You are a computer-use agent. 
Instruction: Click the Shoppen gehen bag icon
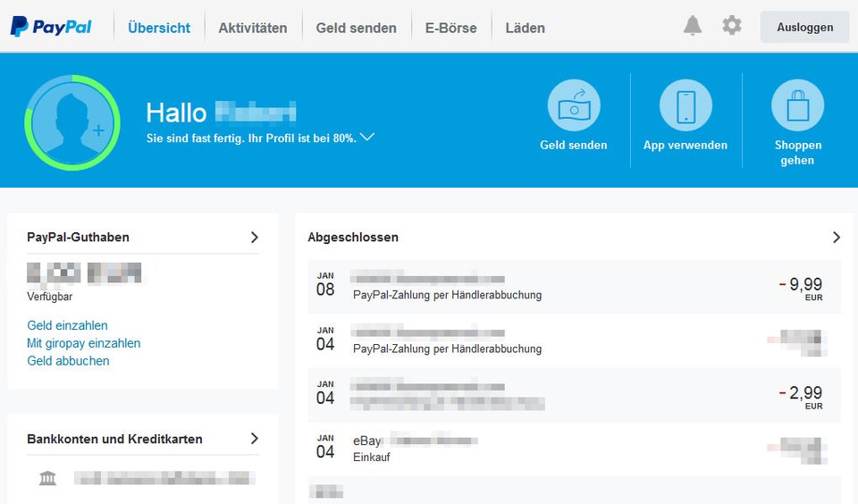(x=797, y=105)
